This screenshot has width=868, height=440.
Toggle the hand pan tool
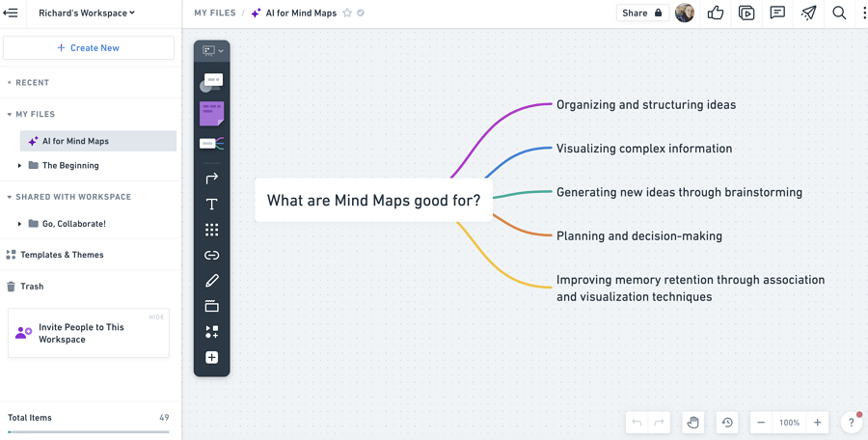(692, 423)
